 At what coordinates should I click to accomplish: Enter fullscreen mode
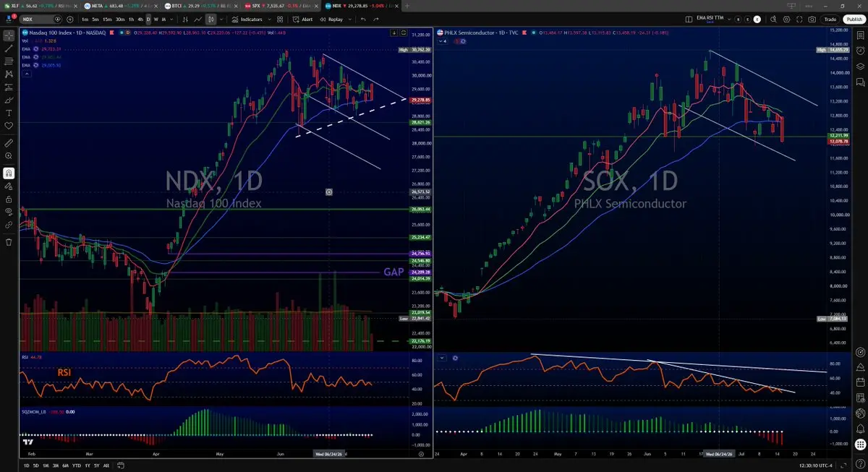[799, 20]
